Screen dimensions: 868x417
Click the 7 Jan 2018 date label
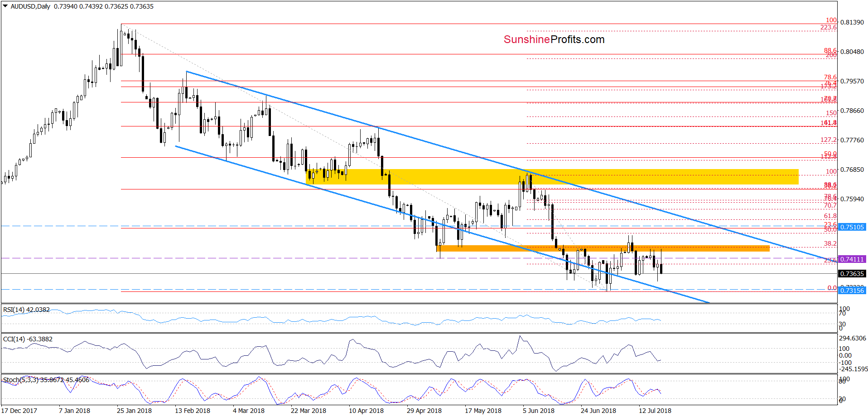pyautogui.click(x=74, y=411)
